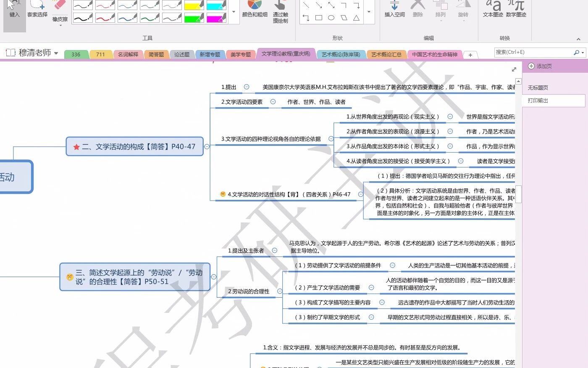Collapse the 2.文学活动四要素 node

[273, 102]
